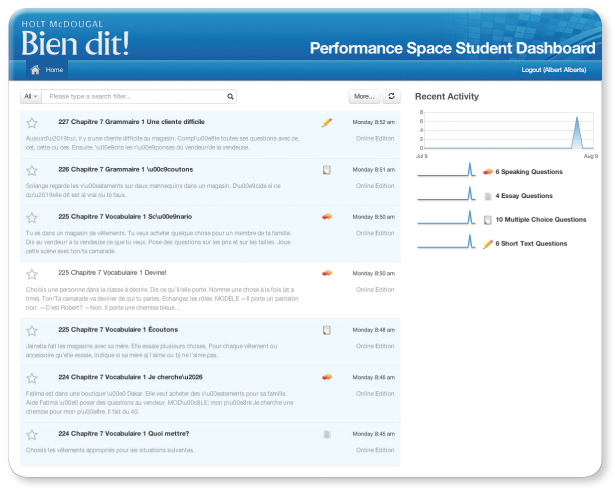Click the Short Text Questions pencil icon
This screenshot has width=615, height=494.
488,244
